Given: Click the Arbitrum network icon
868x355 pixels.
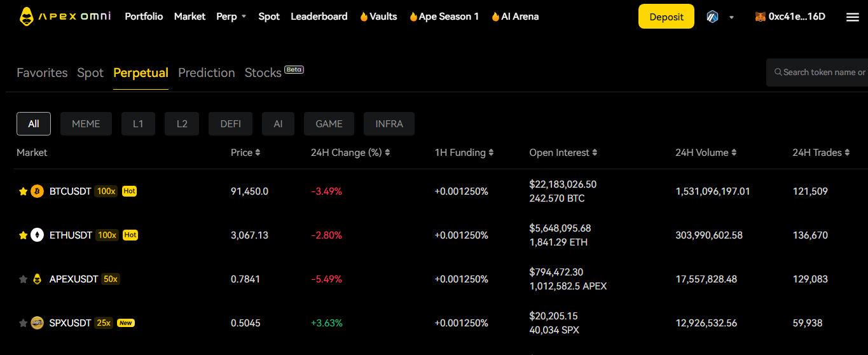Looking at the screenshot, I should click(x=712, y=17).
